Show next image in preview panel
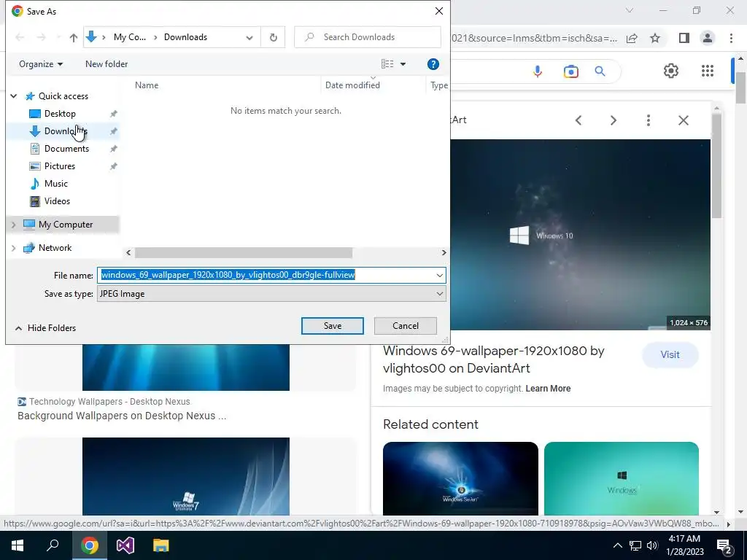Screen dimensions: 747x560 pyautogui.click(x=613, y=120)
